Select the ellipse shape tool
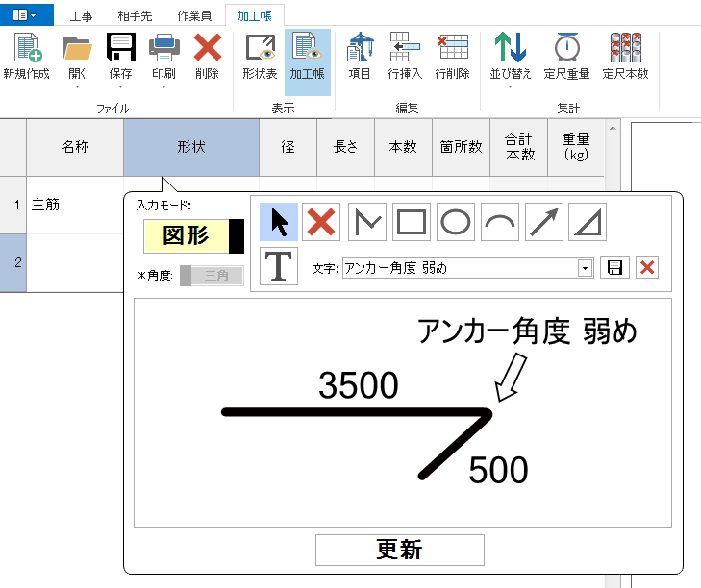Screen dimensions: 701x588 pos(455,222)
